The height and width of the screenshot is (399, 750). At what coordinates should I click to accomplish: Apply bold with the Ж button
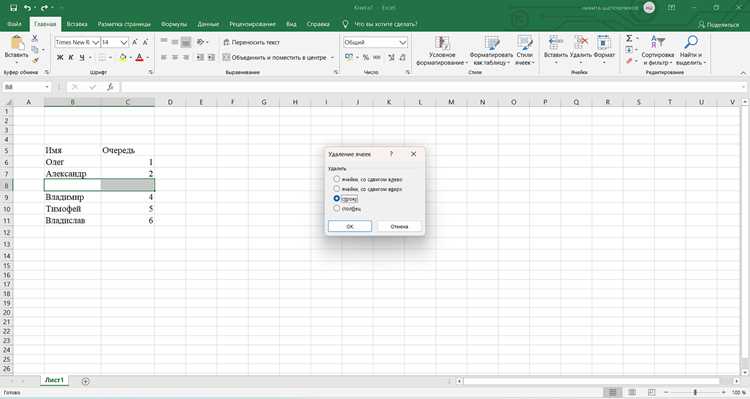coord(60,57)
